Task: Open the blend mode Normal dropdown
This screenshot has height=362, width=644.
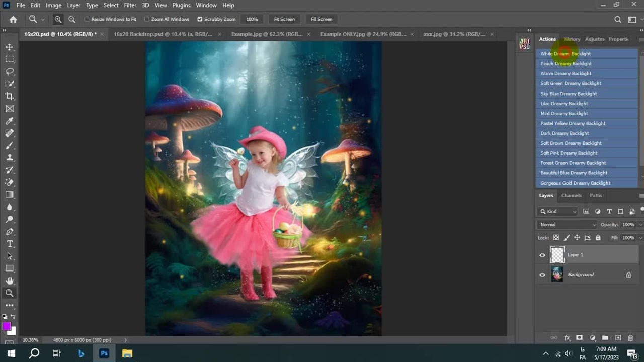Action: coord(567,225)
